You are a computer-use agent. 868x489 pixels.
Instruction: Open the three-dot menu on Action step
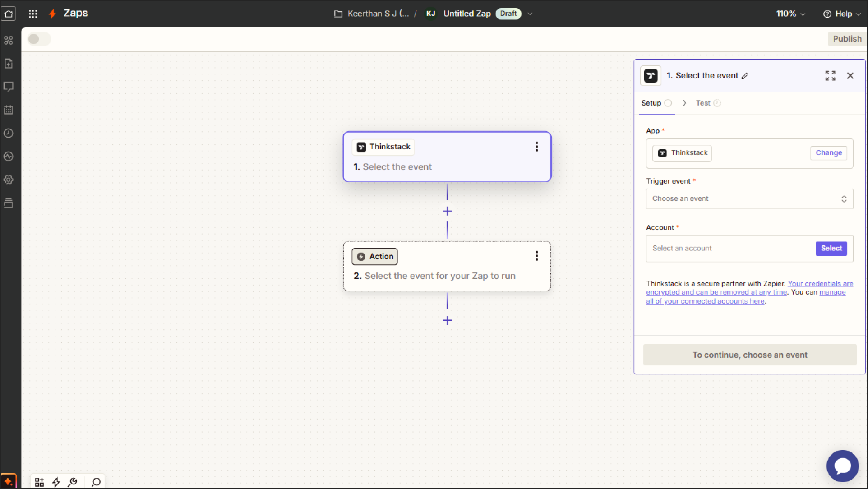click(x=536, y=256)
